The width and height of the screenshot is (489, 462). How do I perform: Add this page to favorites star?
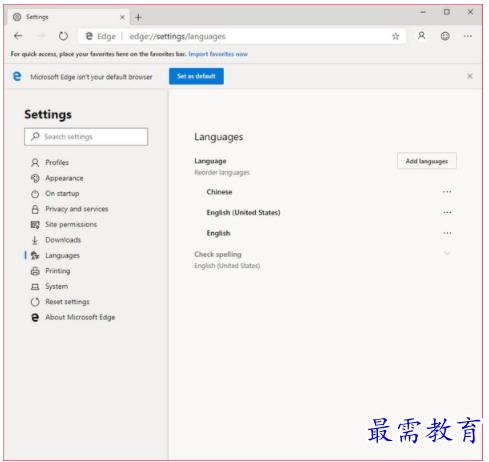[396, 36]
